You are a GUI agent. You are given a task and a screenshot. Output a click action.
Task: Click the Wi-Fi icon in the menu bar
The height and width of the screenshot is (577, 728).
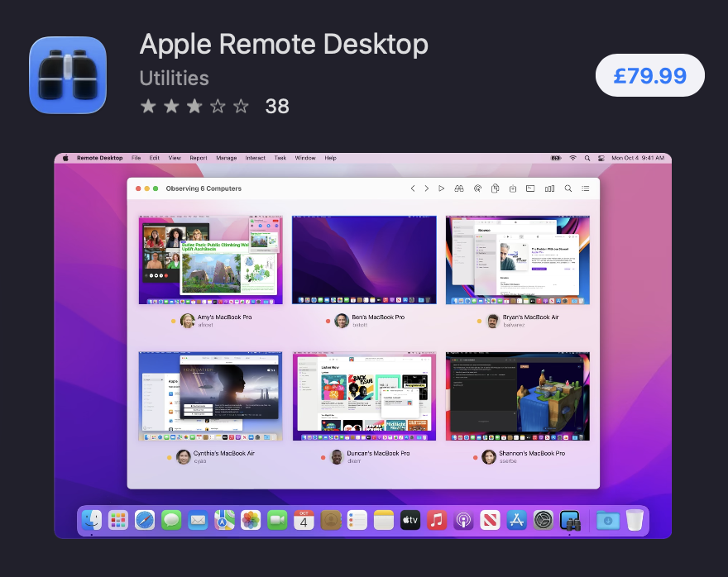[x=573, y=158]
